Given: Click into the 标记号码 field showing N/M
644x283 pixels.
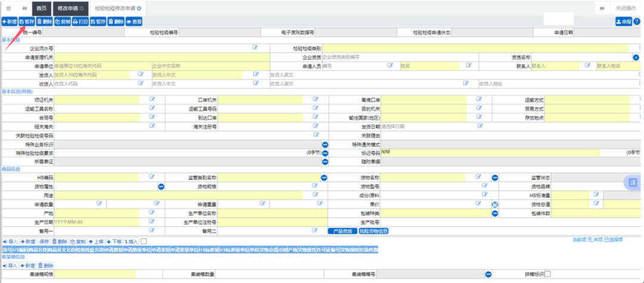Looking at the screenshot, I should [490, 153].
